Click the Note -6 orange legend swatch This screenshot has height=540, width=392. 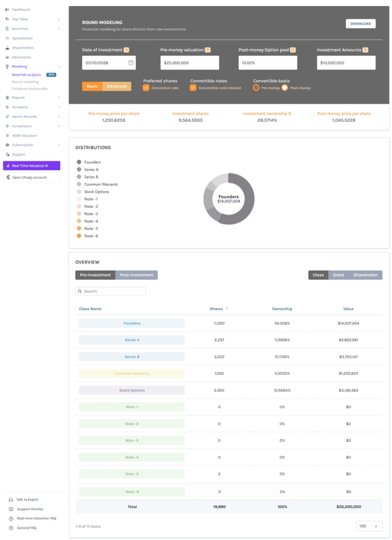pyautogui.click(x=79, y=236)
